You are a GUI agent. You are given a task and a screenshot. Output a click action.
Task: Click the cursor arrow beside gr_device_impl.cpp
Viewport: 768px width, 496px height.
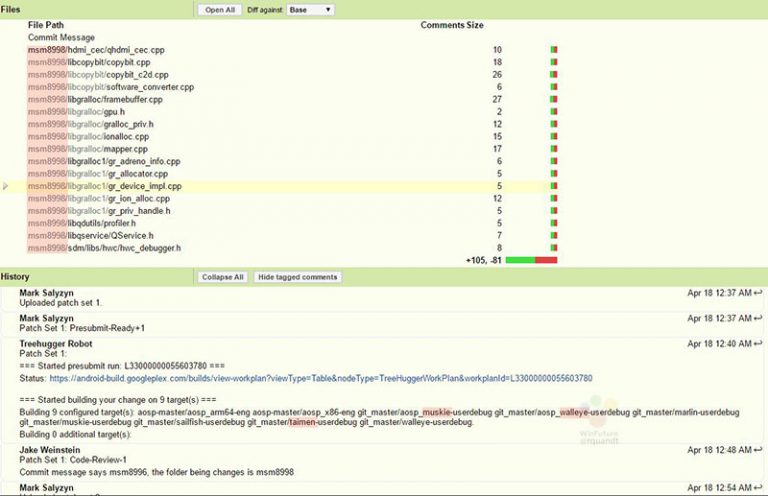point(7,186)
